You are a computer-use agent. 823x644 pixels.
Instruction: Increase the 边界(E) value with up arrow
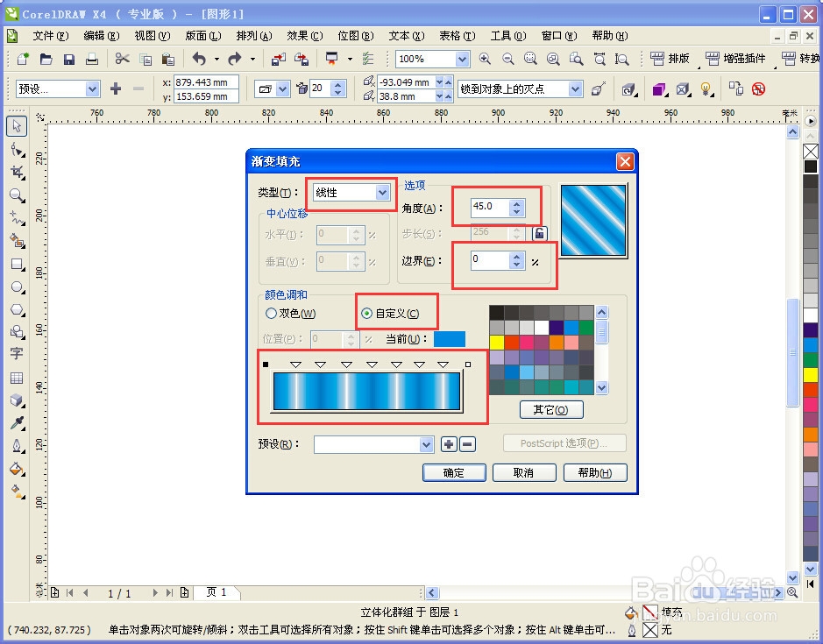pyautogui.click(x=516, y=257)
